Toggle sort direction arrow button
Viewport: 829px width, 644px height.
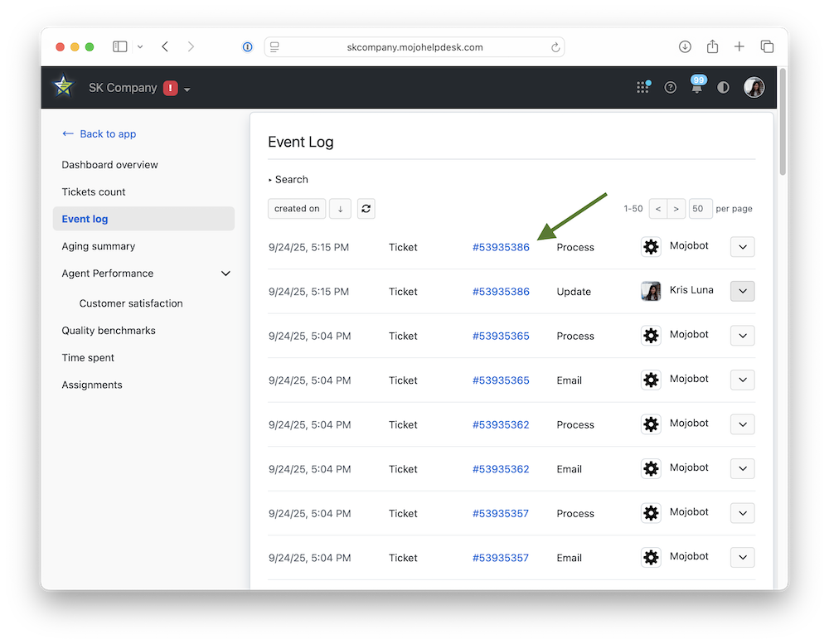pyautogui.click(x=340, y=209)
